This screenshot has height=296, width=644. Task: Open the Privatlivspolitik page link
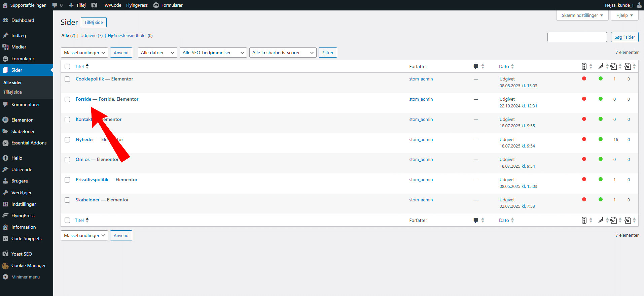click(x=92, y=179)
